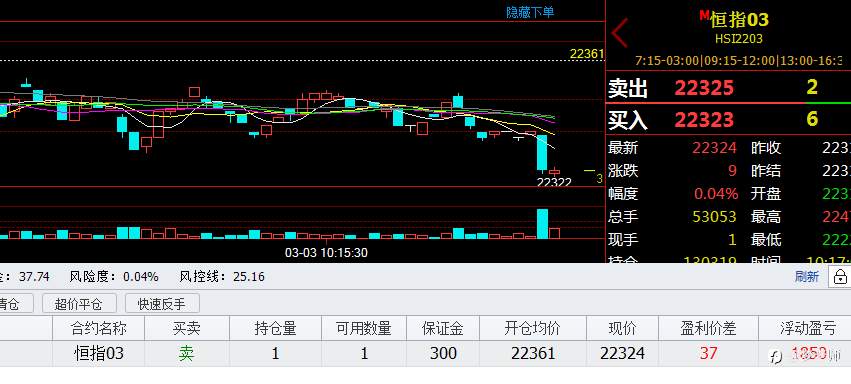The image size is (851, 384).
Task: Click the latest price 22324 in quotes
Action: pyautogui.click(x=714, y=148)
